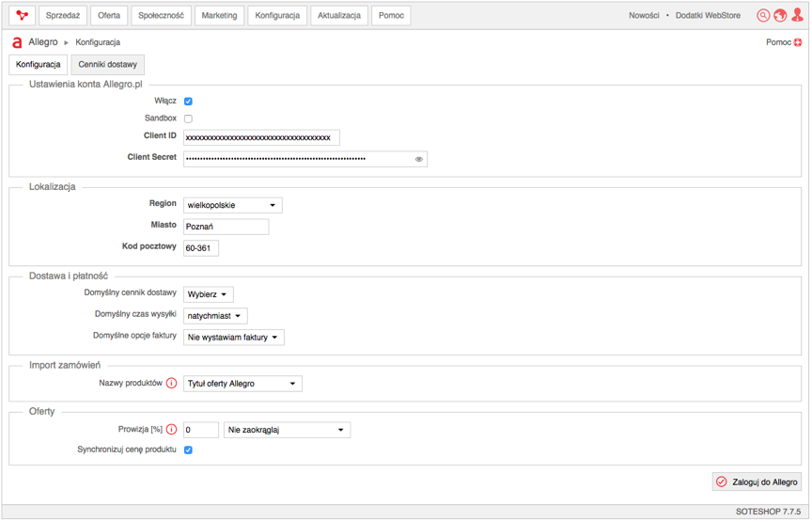
Task: Click the Konfiguracja breadcrumb text
Action: coord(98,42)
